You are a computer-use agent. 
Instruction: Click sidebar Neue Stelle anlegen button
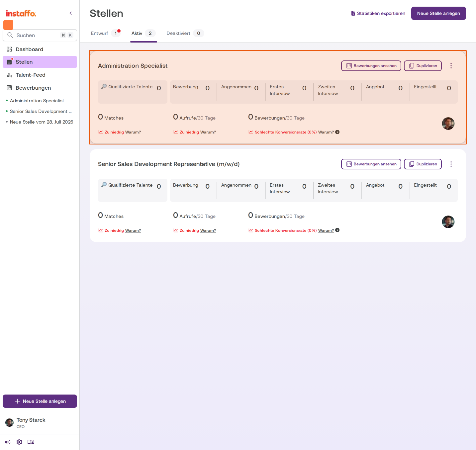click(40, 401)
